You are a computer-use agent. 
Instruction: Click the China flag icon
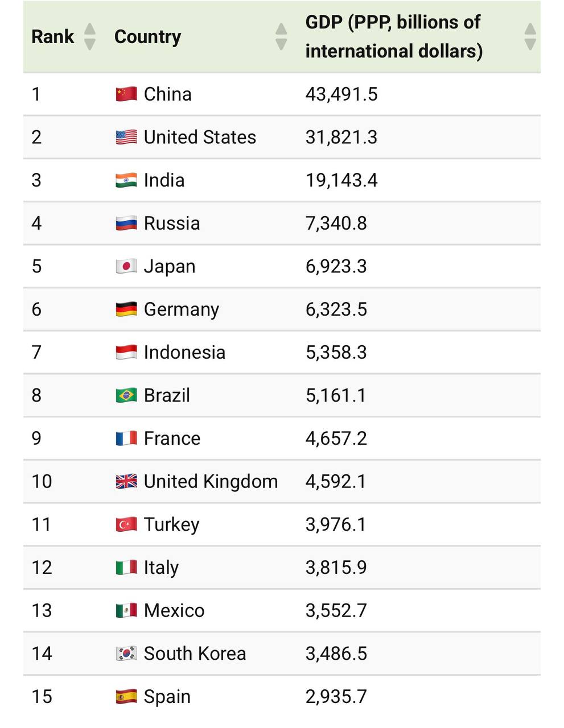click(x=126, y=94)
